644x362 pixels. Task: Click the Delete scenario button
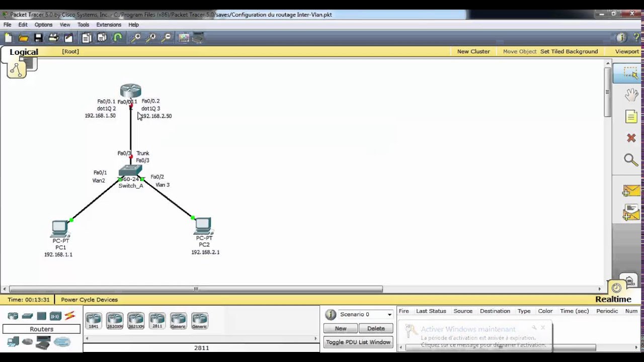pos(376,328)
